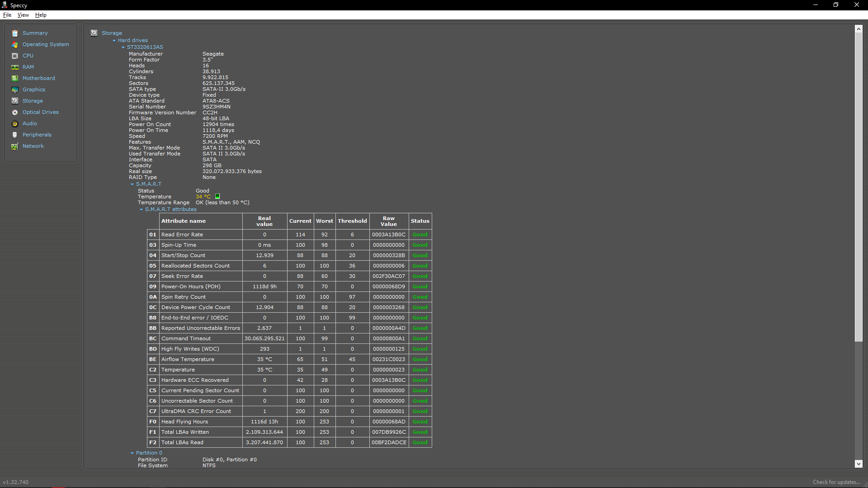Open the Audio speaker icon
This screenshot has width=868, height=488.
tap(15, 123)
